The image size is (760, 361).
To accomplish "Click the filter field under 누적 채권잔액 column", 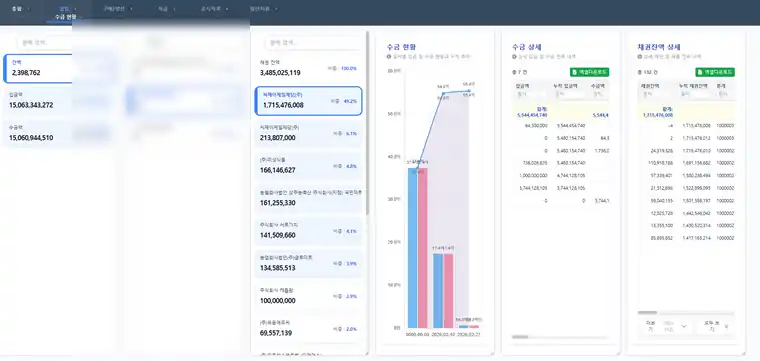I will (x=694, y=94).
